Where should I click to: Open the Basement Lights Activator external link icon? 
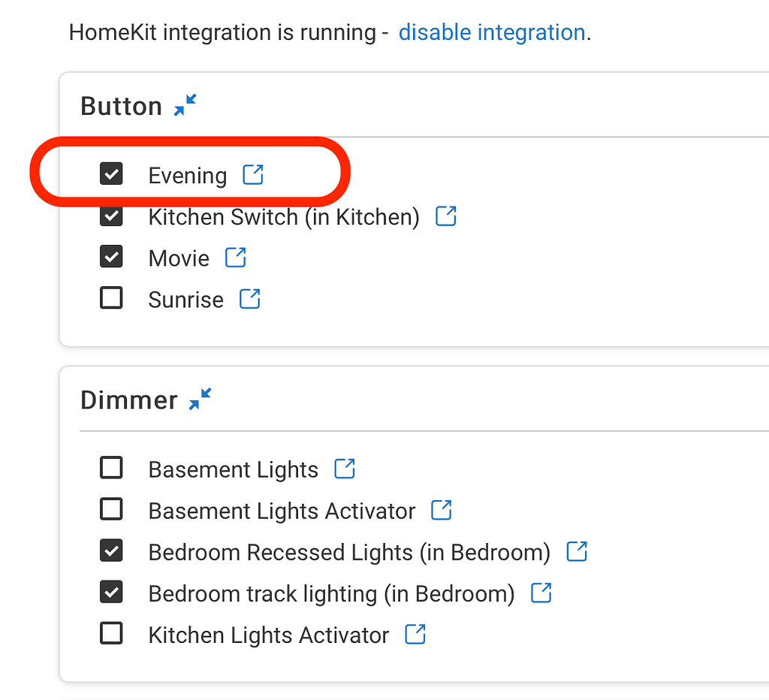[441, 509]
